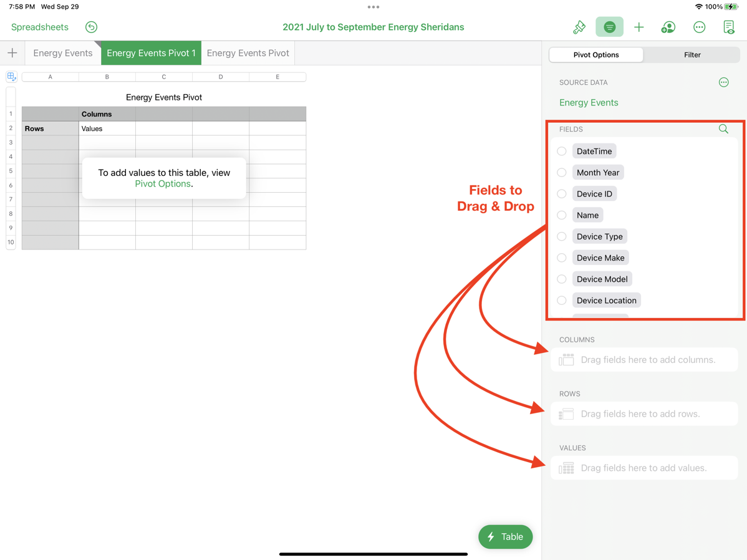
Task: Open the Collaborate people icon
Action: click(668, 27)
